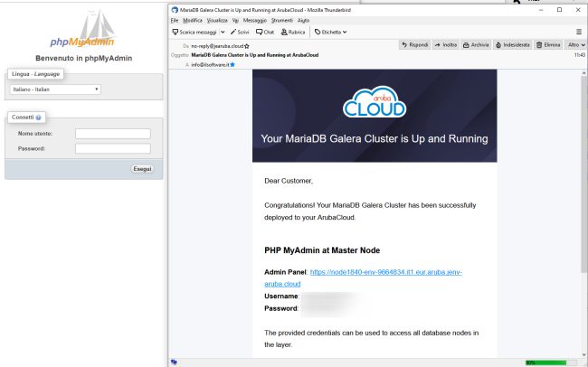The width and height of the screenshot is (588, 367).
Task: Open the Thunderbird hamburger menu
Action: (x=579, y=33)
